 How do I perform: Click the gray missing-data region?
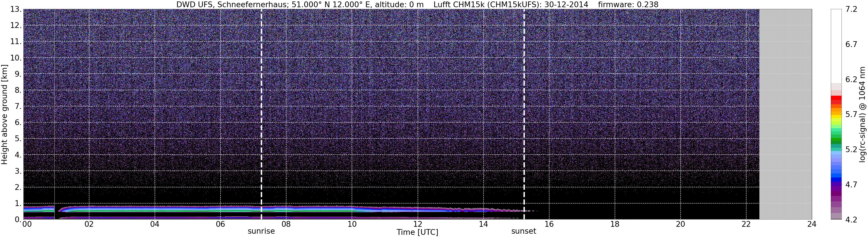tap(785, 114)
